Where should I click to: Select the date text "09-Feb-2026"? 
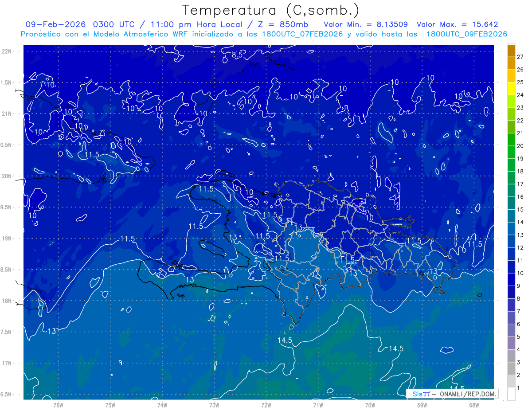55,24
